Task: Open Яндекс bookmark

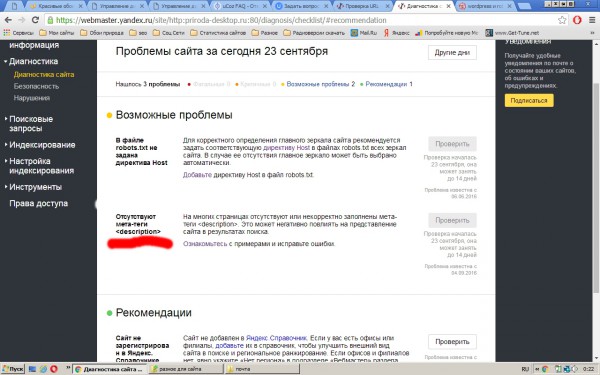Action: [396, 33]
